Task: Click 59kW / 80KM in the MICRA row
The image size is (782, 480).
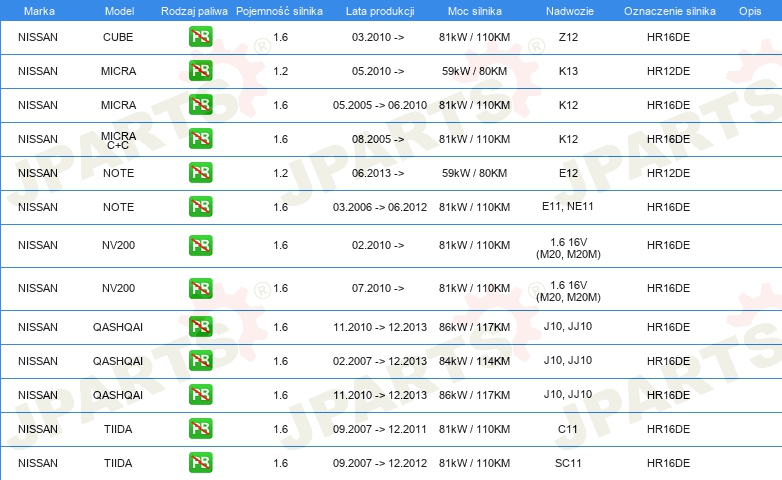Action: pyautogui.click(x=474, y=71)
